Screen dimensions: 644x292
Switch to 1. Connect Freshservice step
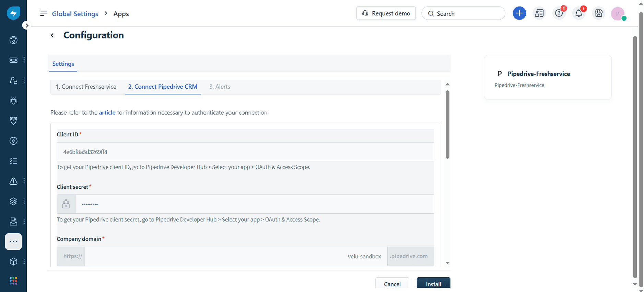click(86, 87)
